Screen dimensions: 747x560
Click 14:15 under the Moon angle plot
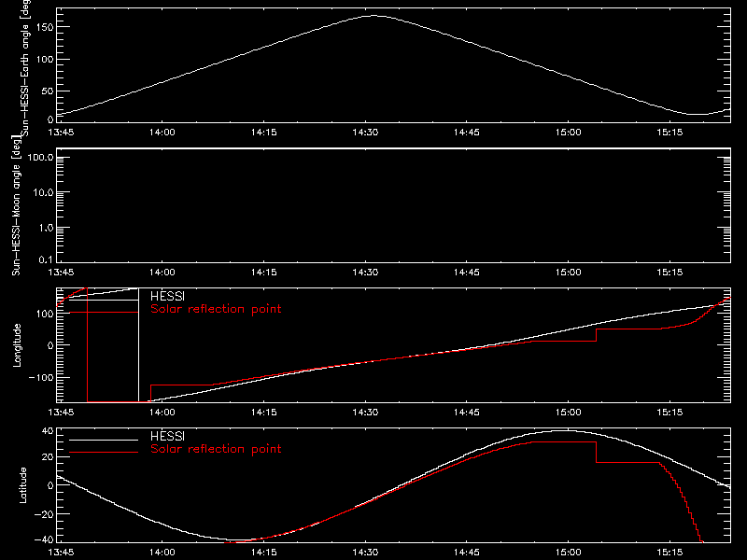tap(264, 273)
